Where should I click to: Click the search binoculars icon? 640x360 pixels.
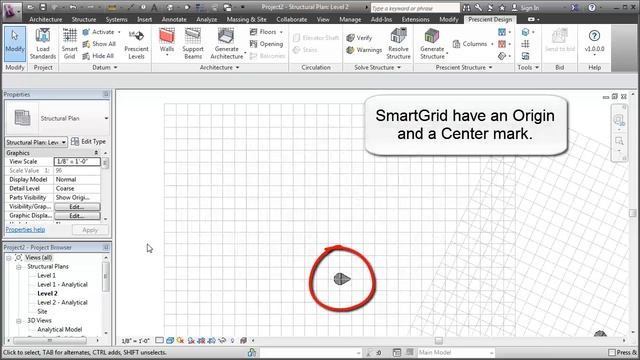click(x=466, y=8)
